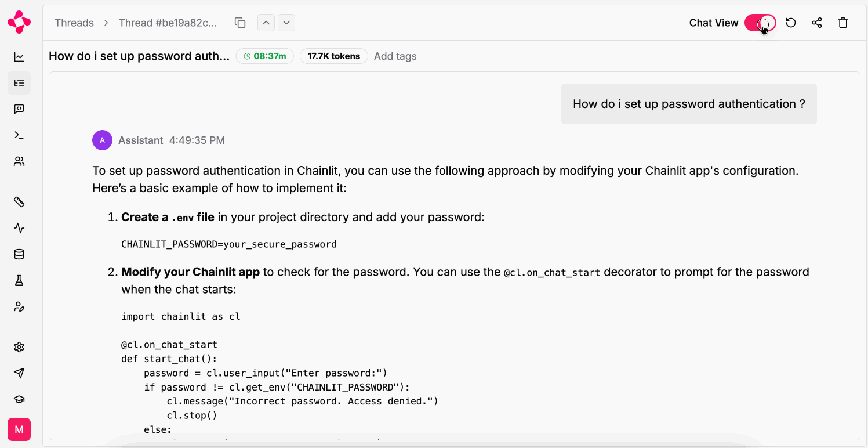
Task: Open the feedback message icon in sidebar
Action: [19, 109]
